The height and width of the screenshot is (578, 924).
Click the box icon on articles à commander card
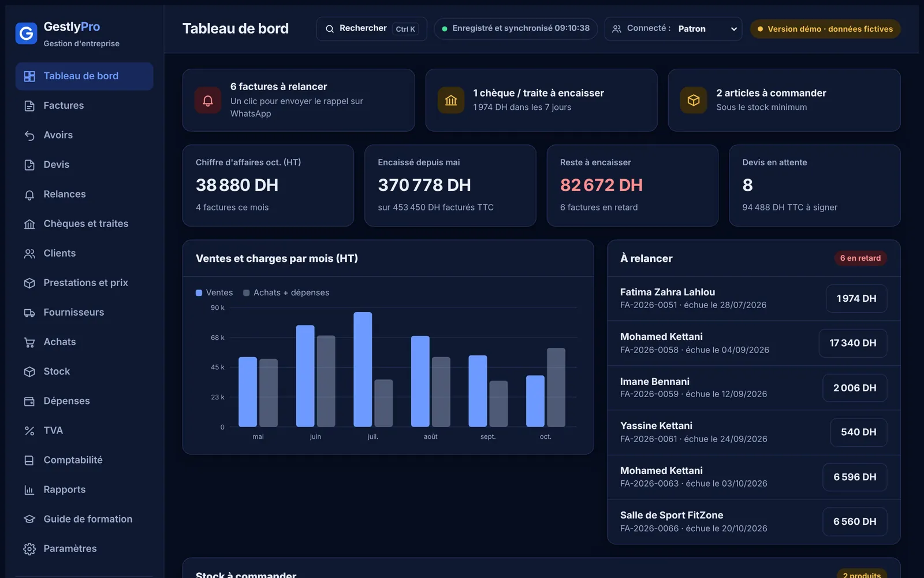(x=694, y=101)
